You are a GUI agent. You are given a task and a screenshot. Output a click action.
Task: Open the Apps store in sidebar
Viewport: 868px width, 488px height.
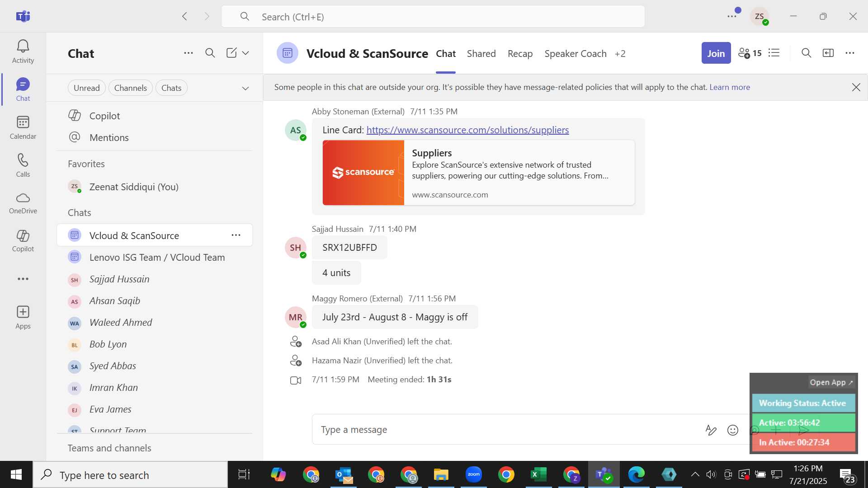tap(23, 317)
